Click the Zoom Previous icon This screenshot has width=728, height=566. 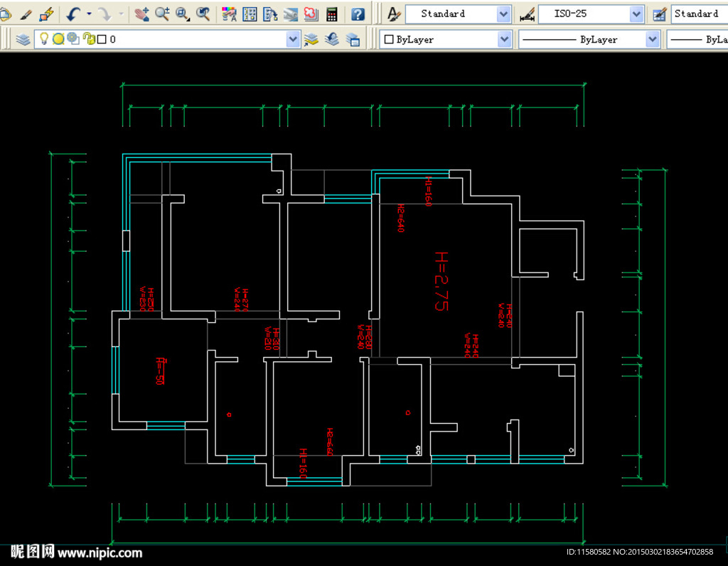pyautogui.click(x=203, y=14)
